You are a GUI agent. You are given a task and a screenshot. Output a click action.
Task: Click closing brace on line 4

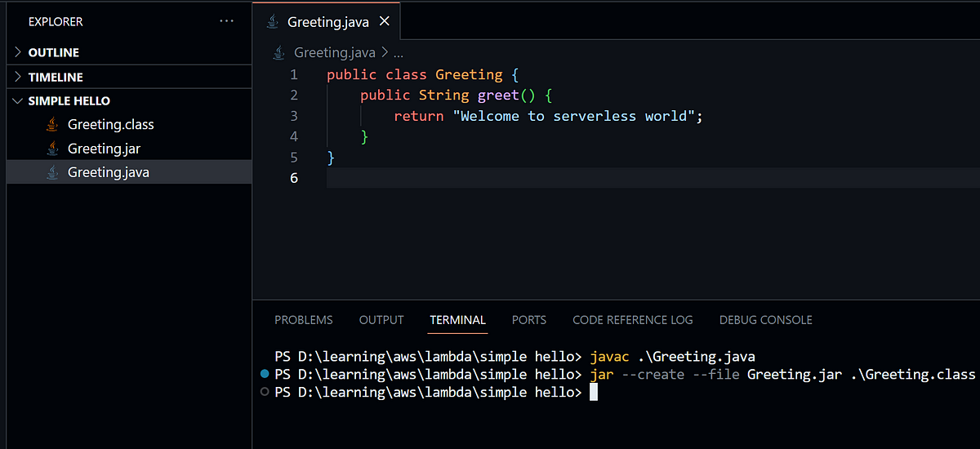click(x=364, y=136)
